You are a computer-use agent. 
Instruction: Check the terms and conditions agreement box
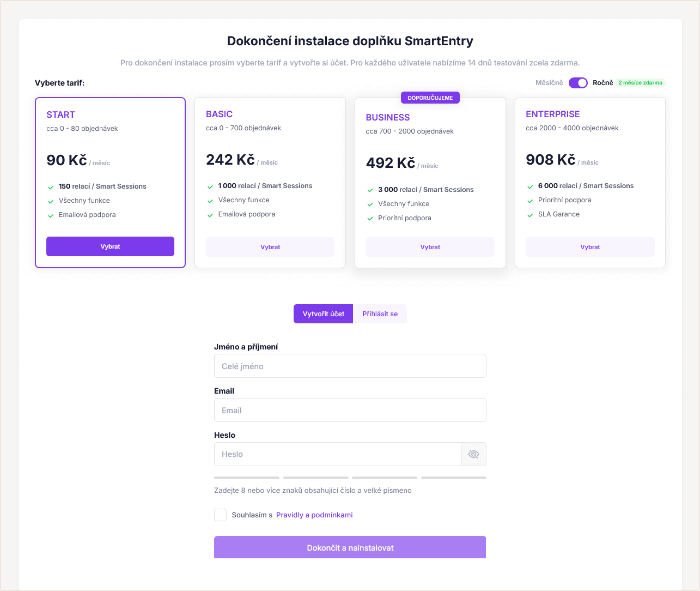point(220,515)
